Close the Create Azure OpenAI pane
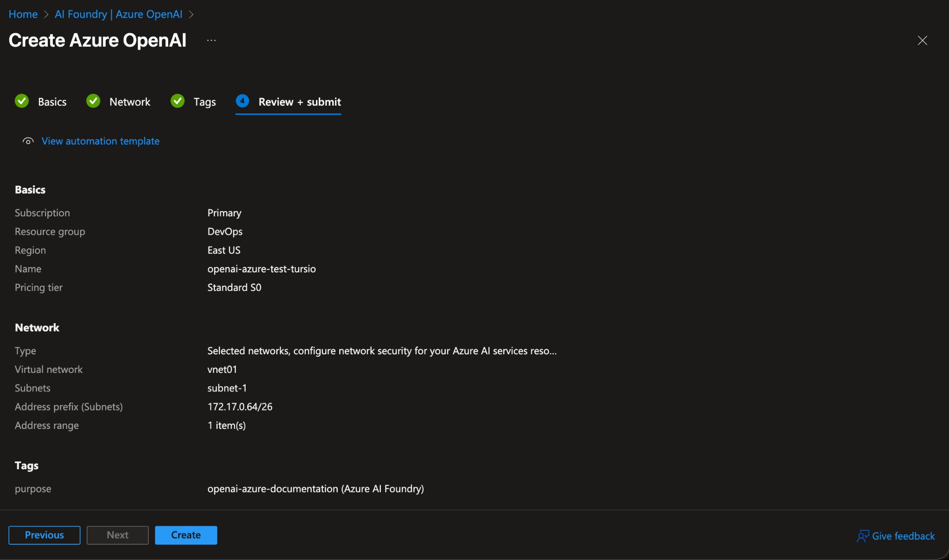949x560 pixels. [922, 40]
